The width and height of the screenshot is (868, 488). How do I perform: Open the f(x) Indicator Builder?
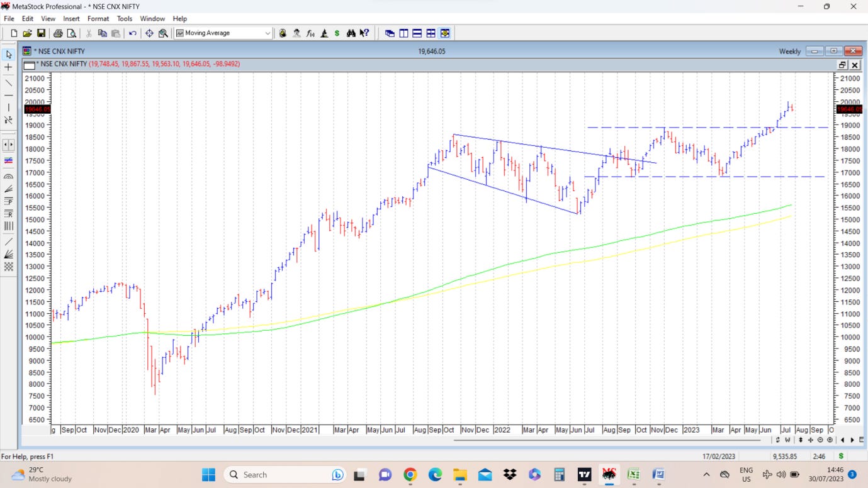(310, 33)
